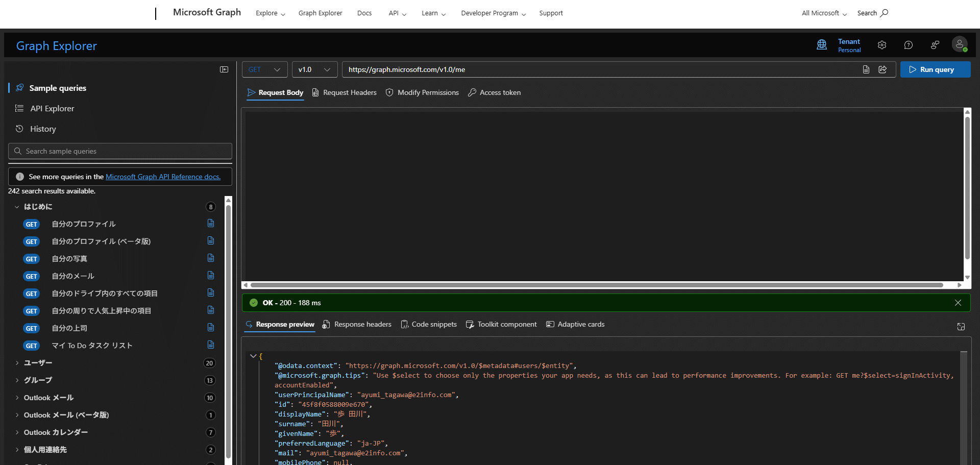
Task: Click the request body horizontal scrollbar
Action: [597, 285]
